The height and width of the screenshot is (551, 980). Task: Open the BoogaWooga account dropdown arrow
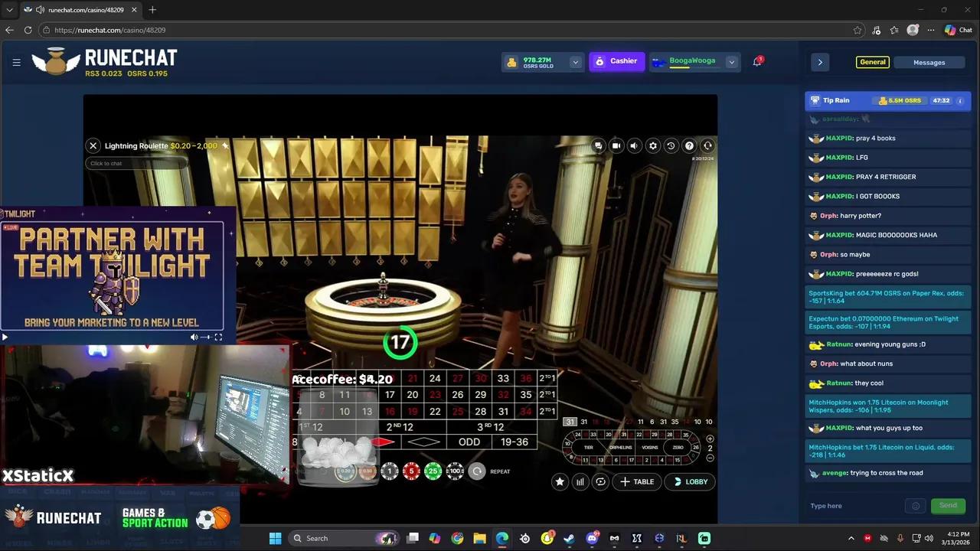click(x=731, y=61)
